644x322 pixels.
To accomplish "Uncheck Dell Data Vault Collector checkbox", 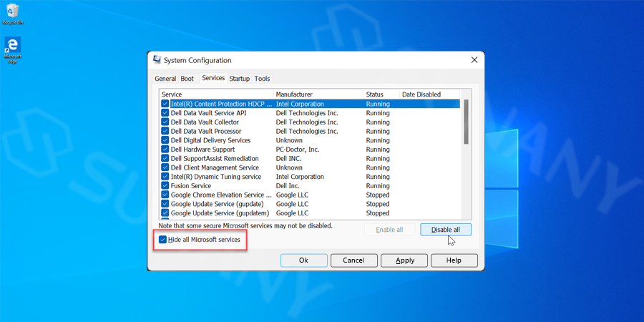I will (x=165, y=122).
